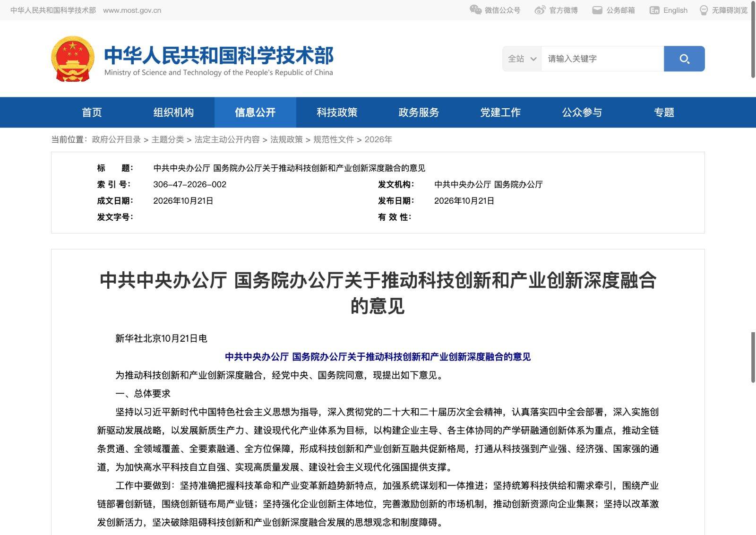Screen dimensions: 756x535
Task: Click the 政府公开目录 breadcrumb link
Action: click(x=116, y=139)
